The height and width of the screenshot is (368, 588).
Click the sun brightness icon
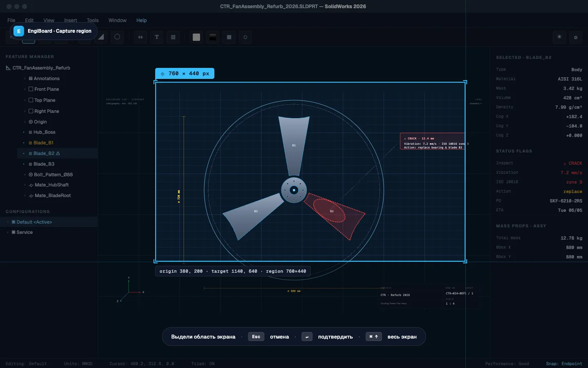pos(559,37)
